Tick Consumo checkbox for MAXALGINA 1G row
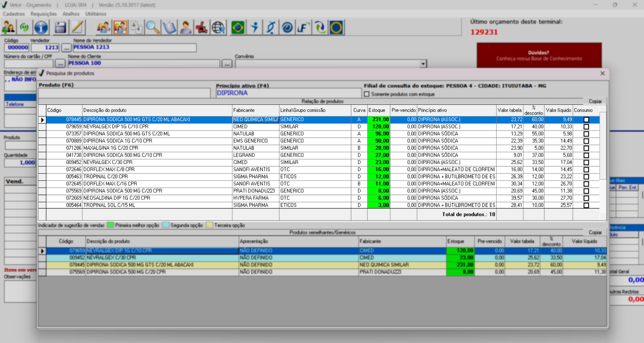Image resolution: width=644 pixels, height=343 pixels. click(586, 148)
